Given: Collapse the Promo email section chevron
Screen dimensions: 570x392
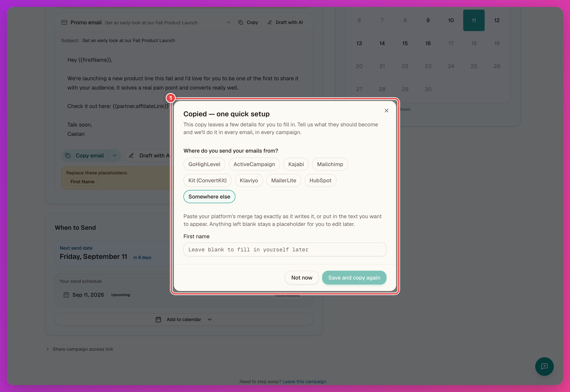Looking at the screenshot, I should coord(228,22).
